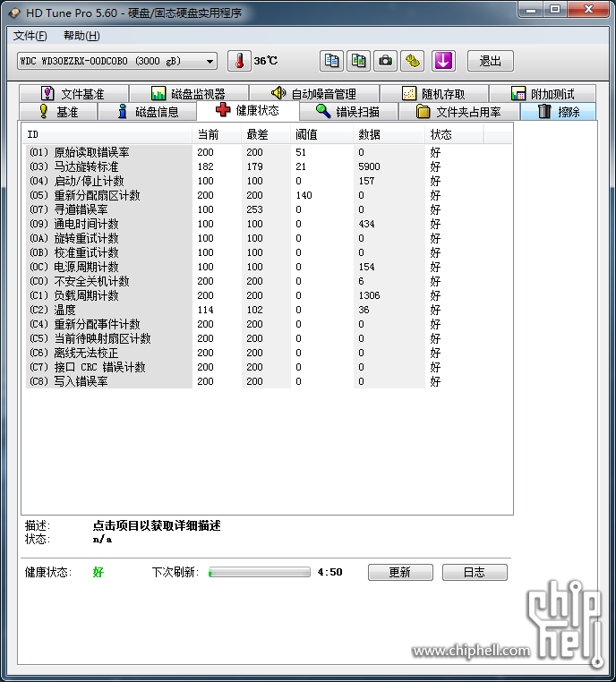Close the HD Tune Pro window
Image resolution: width=616 pixels, height=682 pixels.
pyautogui.click(x=588, y=10)
